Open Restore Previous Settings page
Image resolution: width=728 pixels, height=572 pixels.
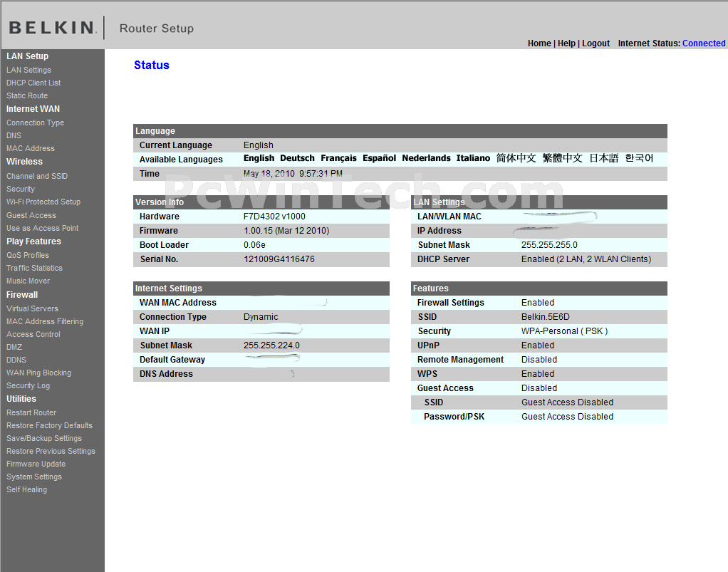tap(51, 452)
